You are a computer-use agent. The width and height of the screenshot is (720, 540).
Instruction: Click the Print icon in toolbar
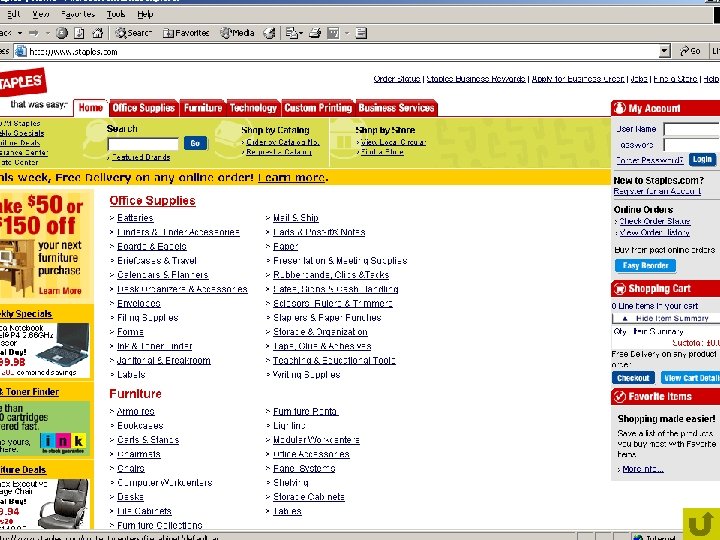tap(315, 33)
